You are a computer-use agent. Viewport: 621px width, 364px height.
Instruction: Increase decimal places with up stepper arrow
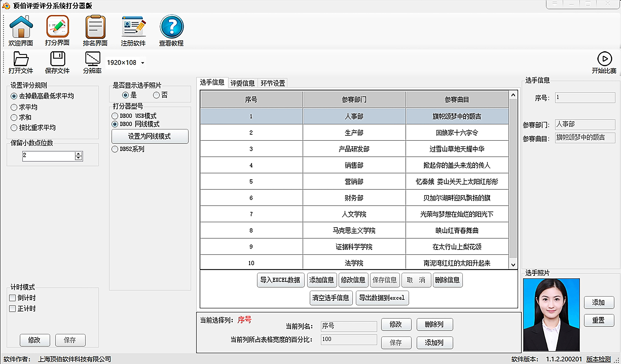click(x=78, y=154)
